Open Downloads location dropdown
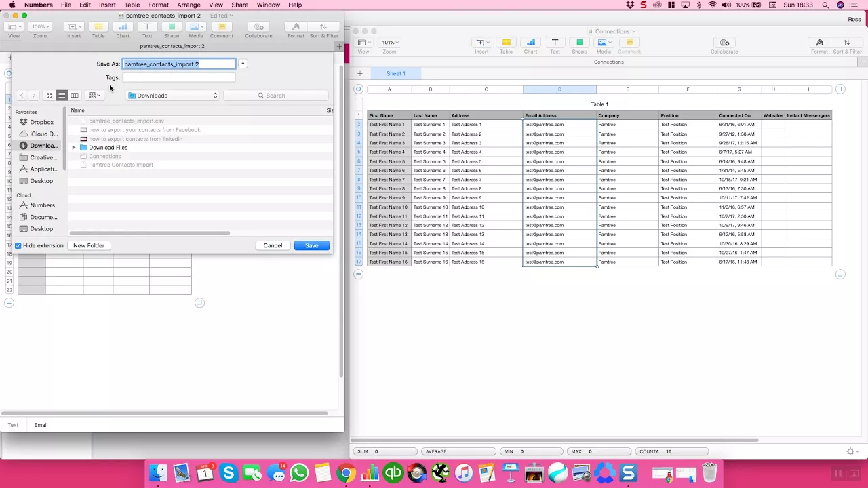This screenshot has height=488, width=868. (x=173, y=96)
